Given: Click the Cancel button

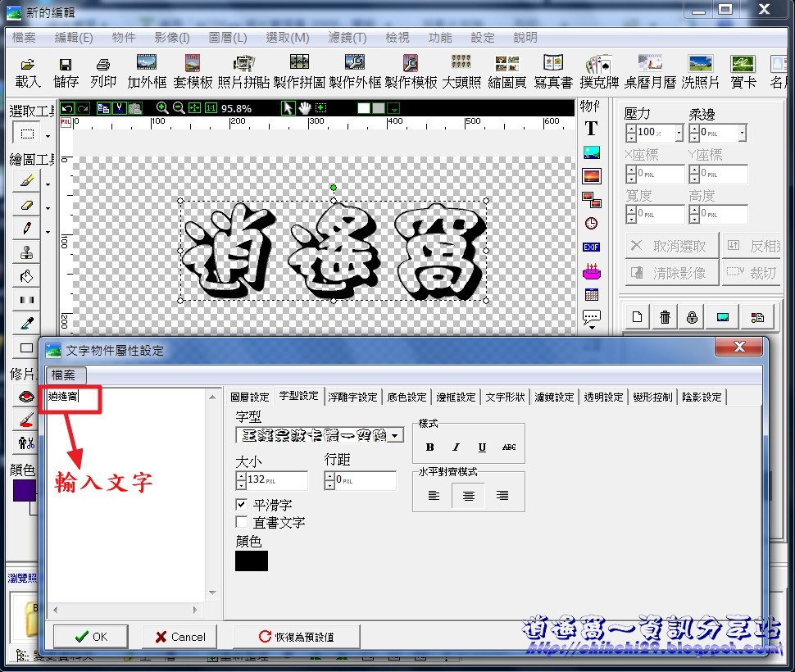Looking at the screenshot, I should (x=179, y=637).
